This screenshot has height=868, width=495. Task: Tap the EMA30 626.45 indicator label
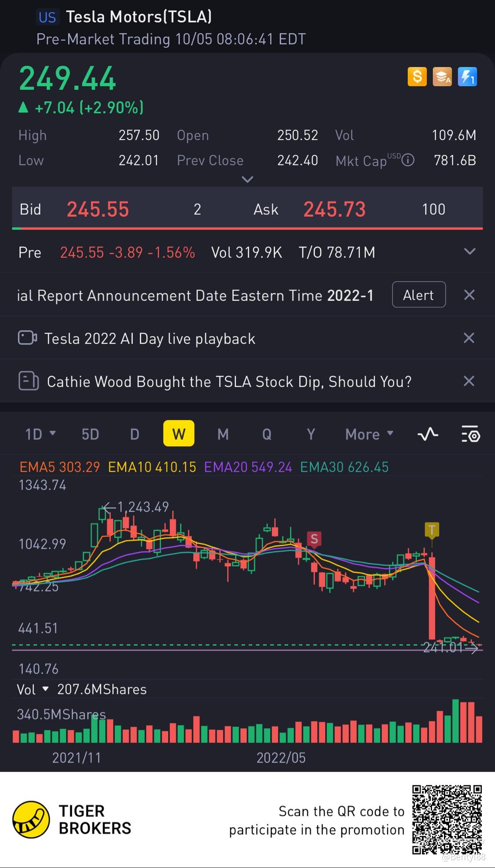[345, 467]
